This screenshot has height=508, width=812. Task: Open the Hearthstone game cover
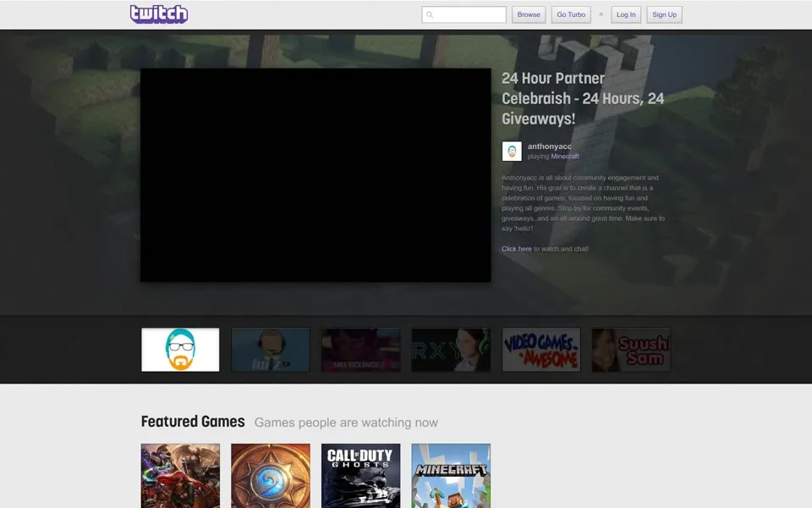coord(271,476)
